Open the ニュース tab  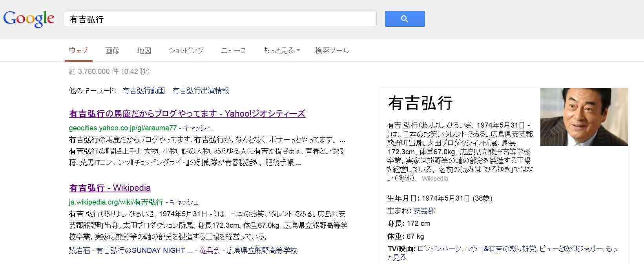point(234,51)
